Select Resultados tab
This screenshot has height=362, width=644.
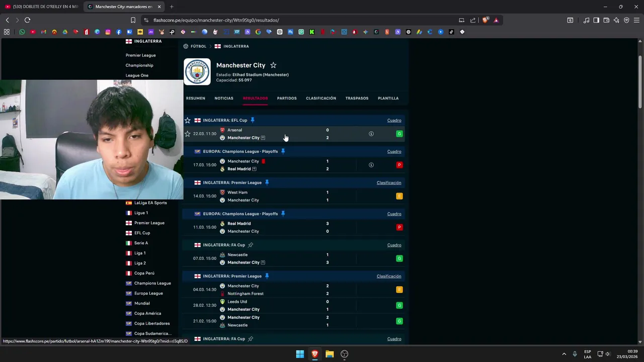255,98
